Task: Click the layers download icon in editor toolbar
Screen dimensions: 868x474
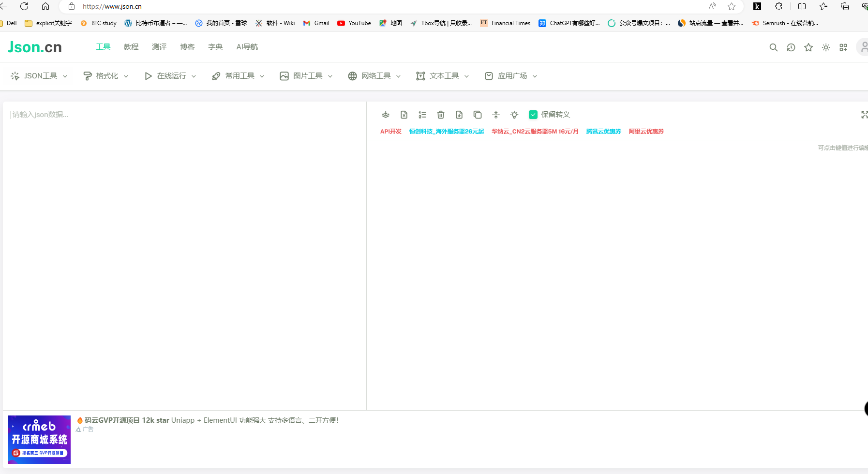Action: pyautogui.click(x=386, y=115)
